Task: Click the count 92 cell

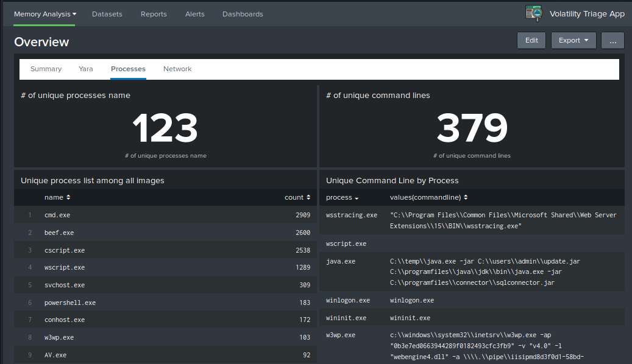Action: (307, 355)
